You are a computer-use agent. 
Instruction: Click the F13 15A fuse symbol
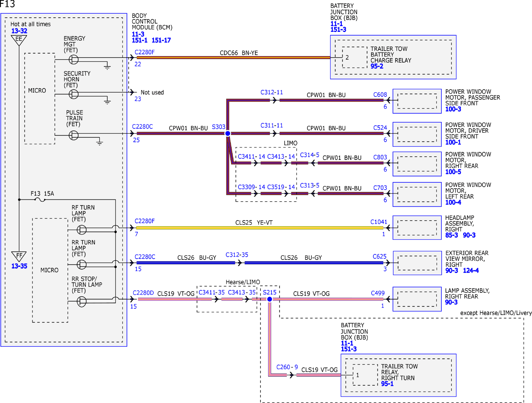tap(40, 200)
